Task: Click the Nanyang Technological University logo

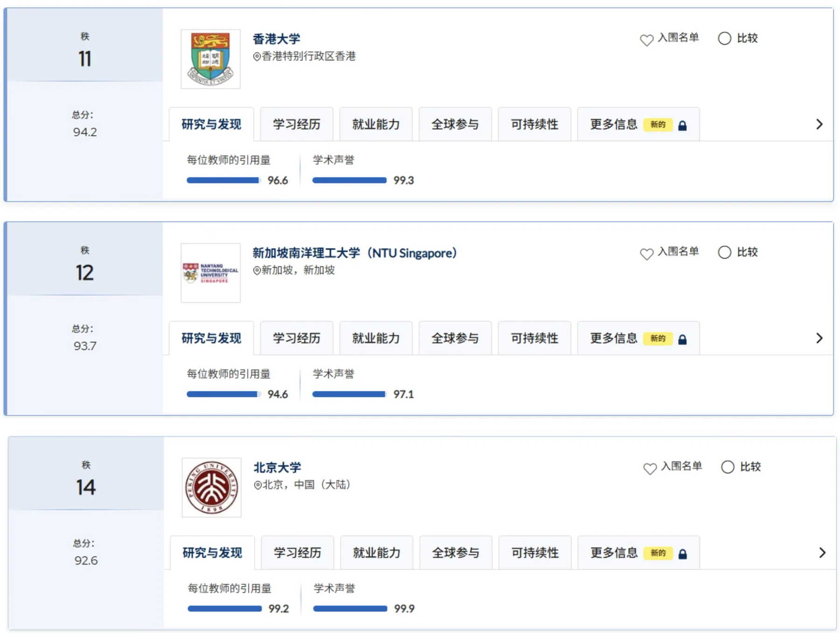Action: [210, 273]
